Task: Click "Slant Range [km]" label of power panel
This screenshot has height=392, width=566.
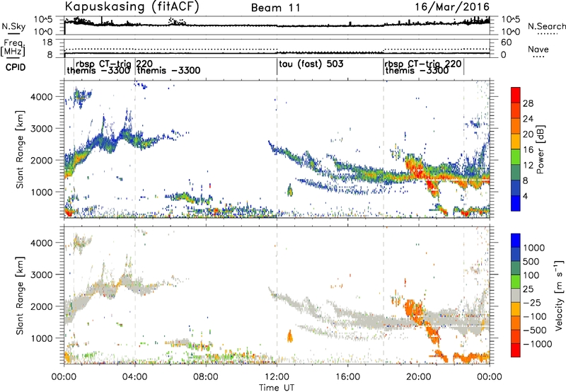Action: pyautogui.click(x=20, y=149)
